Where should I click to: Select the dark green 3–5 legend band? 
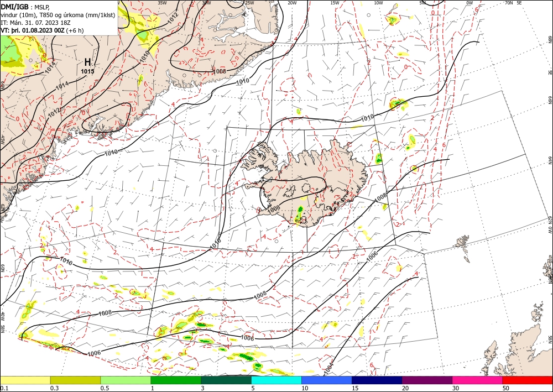pos(226,380)
